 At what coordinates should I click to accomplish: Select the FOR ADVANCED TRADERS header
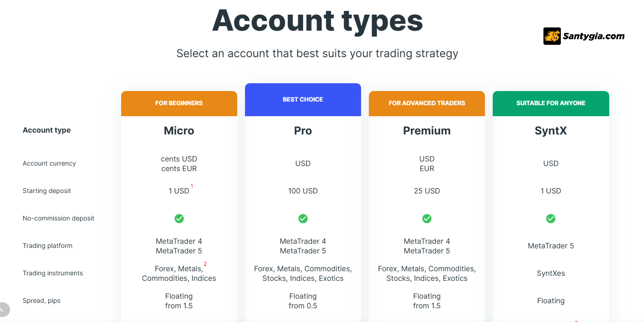[x=427, y=103]
